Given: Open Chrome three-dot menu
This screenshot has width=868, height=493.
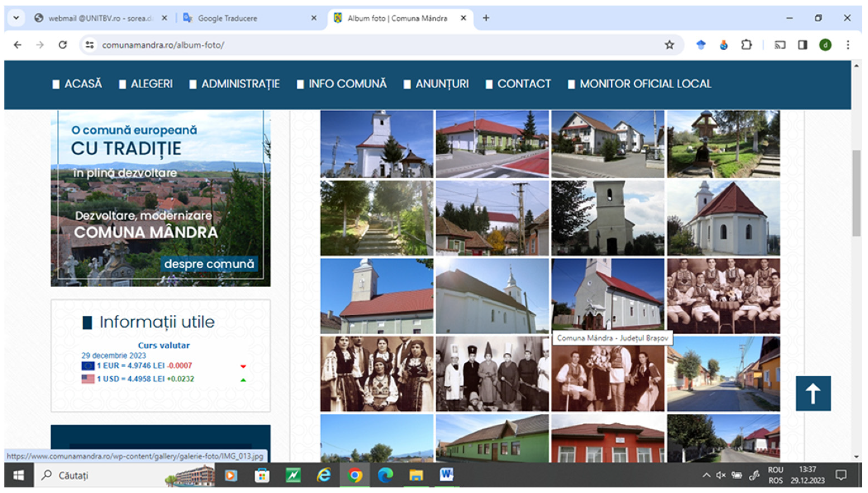Looking at the screenshot, I should tap(848, 45).
